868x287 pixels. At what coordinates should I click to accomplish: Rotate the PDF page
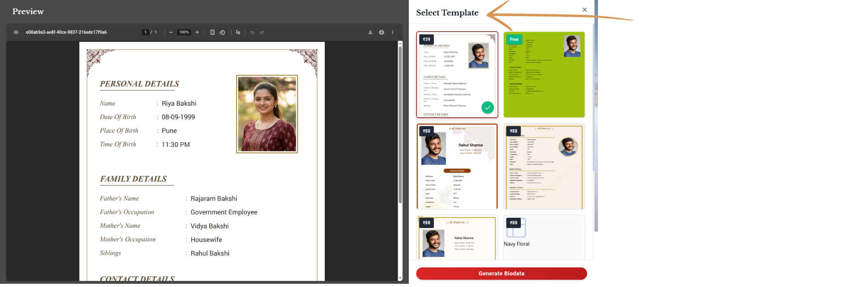pyautogui.click(x=222, y=32)
